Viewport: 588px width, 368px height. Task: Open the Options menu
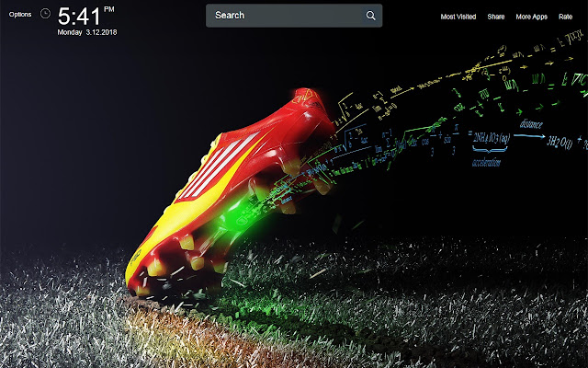tap(20, 15)
